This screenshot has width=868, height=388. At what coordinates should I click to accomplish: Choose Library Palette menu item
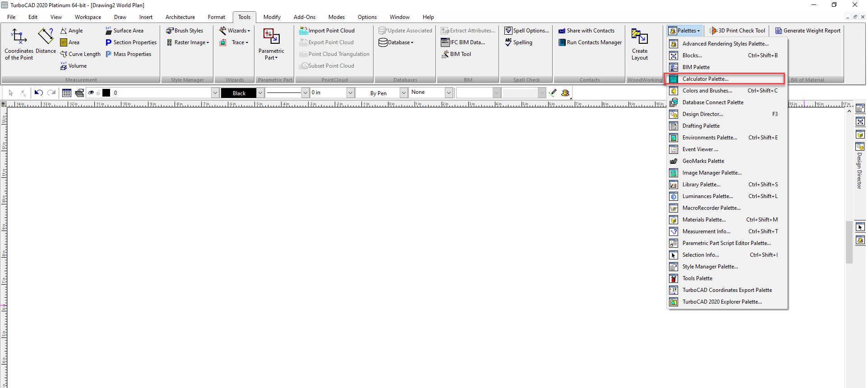click(727, 185)
